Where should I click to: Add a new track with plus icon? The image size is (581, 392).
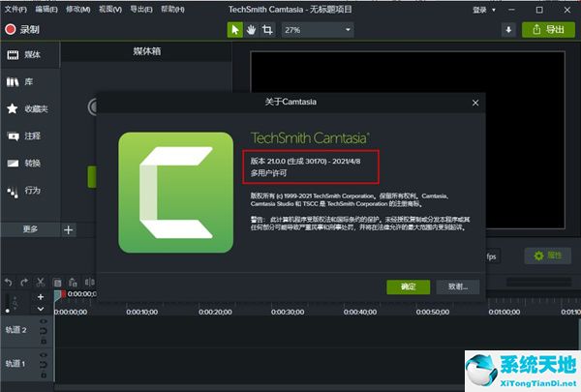click(41, 297)
